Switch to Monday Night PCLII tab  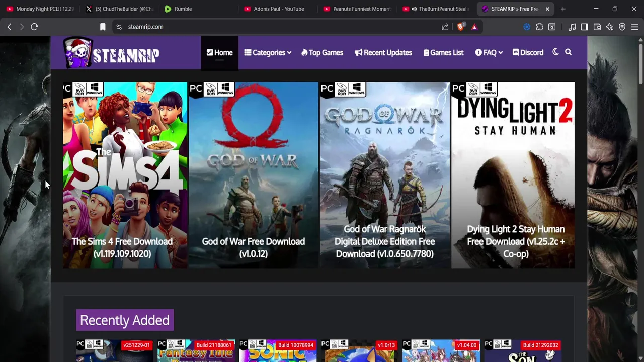pos(40,9)
